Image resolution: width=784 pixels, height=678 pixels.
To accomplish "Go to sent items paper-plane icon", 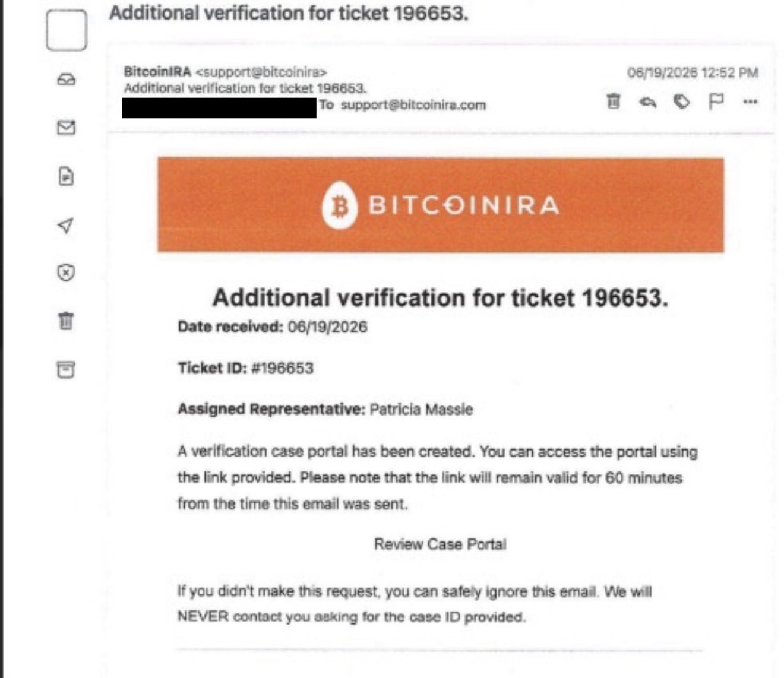I will tap(65, 225).
